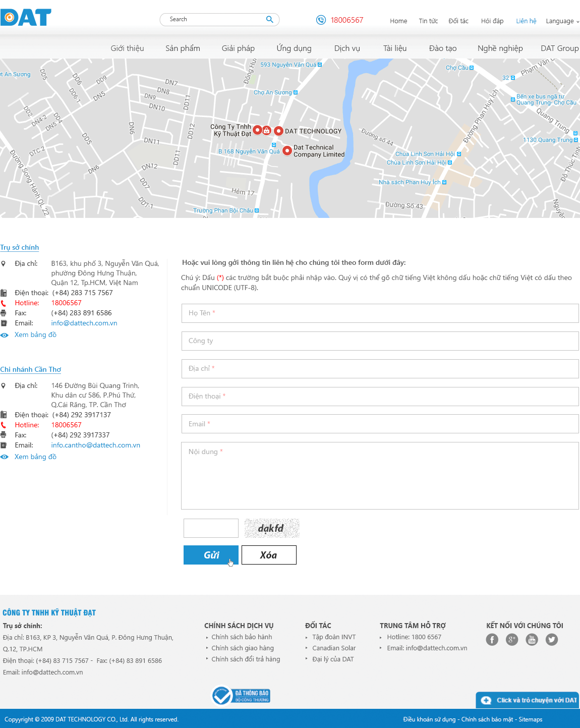Go to Home page link
The image size is (580, 728).
[x=398, y=21]
